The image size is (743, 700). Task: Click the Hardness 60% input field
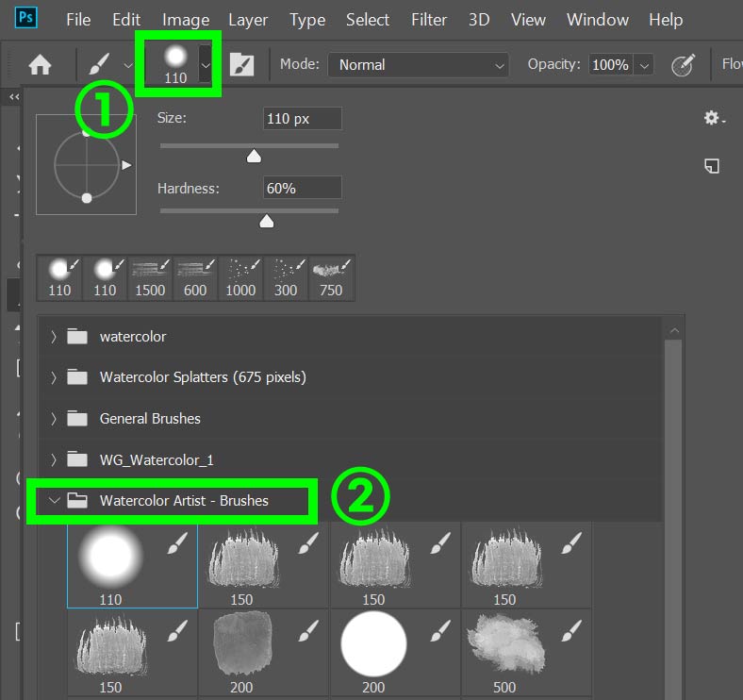[303, 189]
